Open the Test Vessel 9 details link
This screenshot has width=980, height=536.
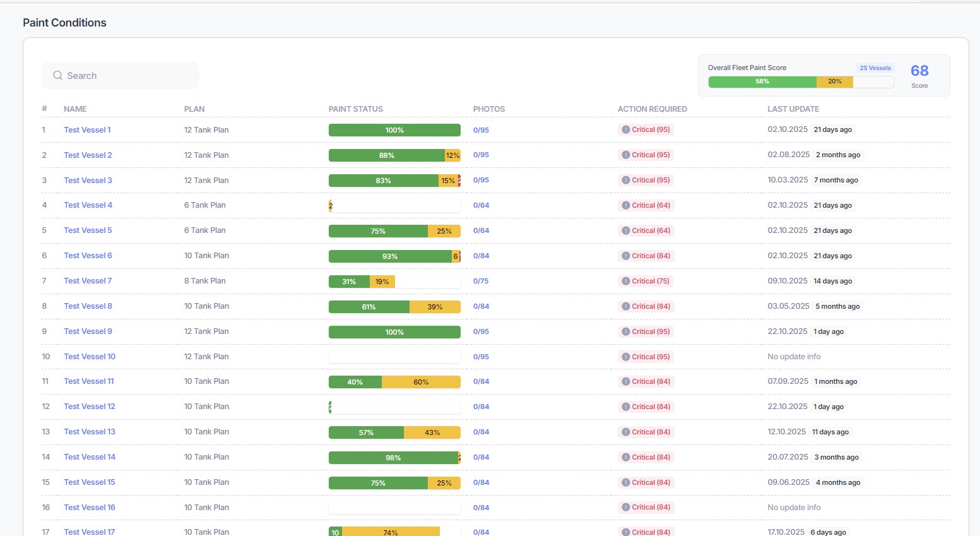(x=88, y=331)
